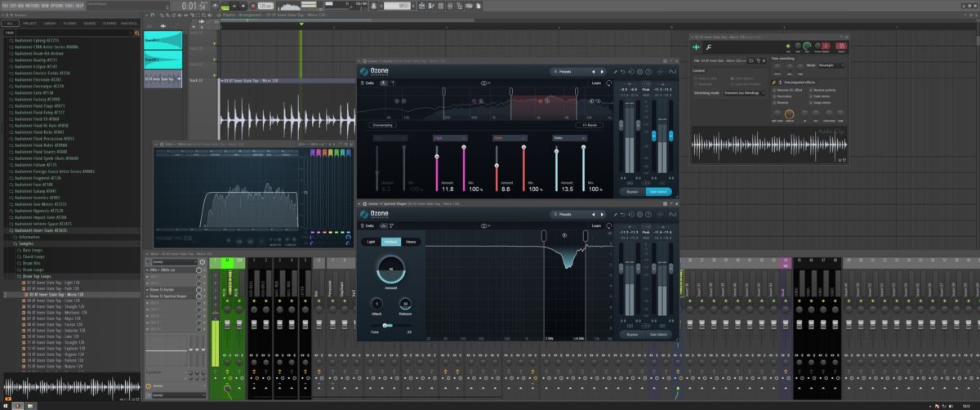
Task: Select Light mode in Spectral Shaper
Action: (x=371, y=242)
